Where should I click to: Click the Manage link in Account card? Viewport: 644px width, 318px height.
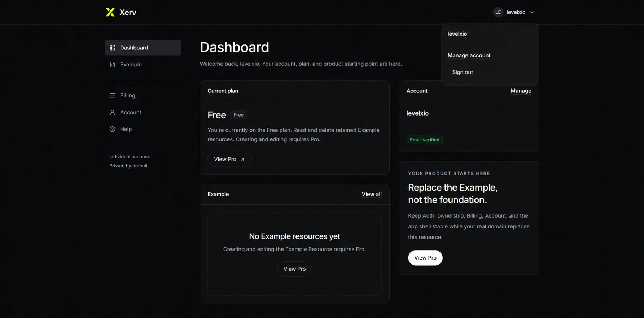click(x=521, y=91)
